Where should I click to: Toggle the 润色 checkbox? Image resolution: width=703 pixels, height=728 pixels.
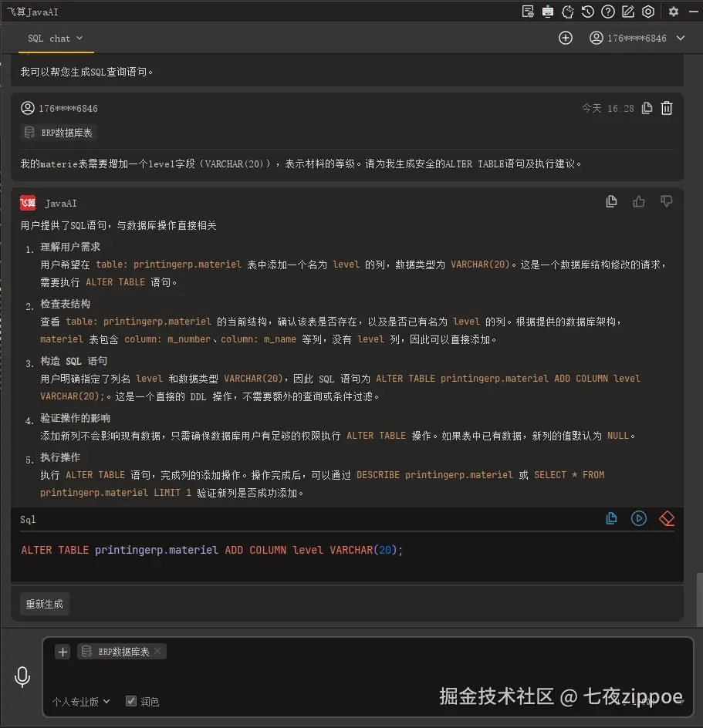click(131, 701)
